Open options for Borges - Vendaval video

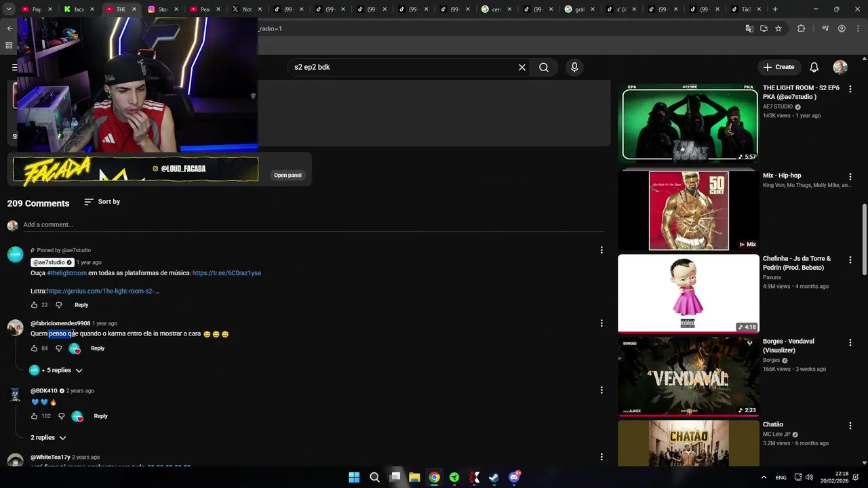(x=850, y=342)
